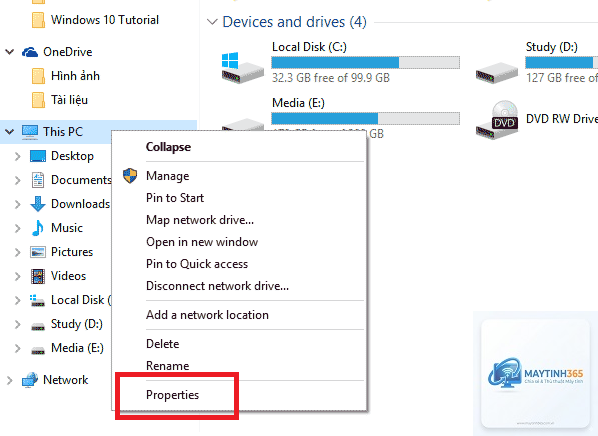Expand the Network tree node
Screen dimensions: 598x436
[10, 380]
